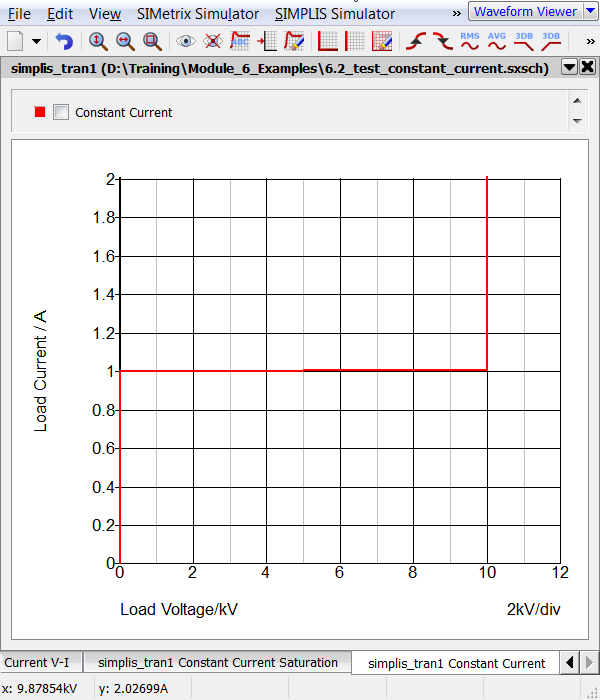Viewport: 600px width, 700px height.
Task: Click the Zoom In magnifier icon
Action: click(x=98, y=41)
